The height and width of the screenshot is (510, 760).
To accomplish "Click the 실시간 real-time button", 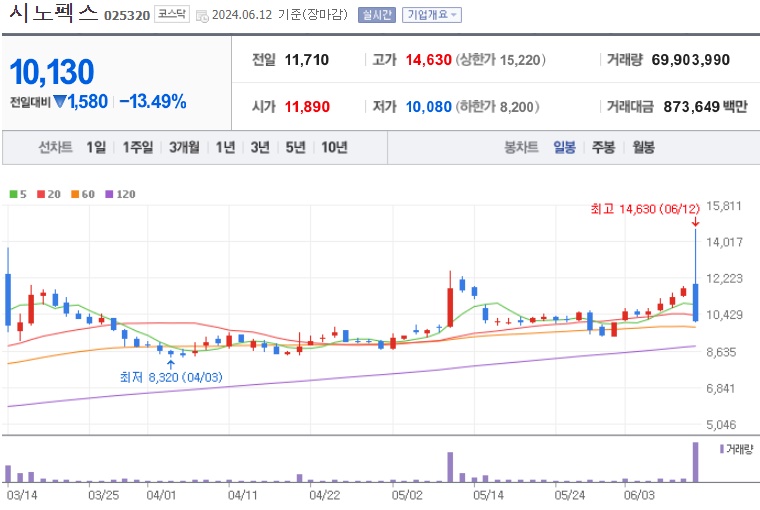I will [x=377, y=15].
